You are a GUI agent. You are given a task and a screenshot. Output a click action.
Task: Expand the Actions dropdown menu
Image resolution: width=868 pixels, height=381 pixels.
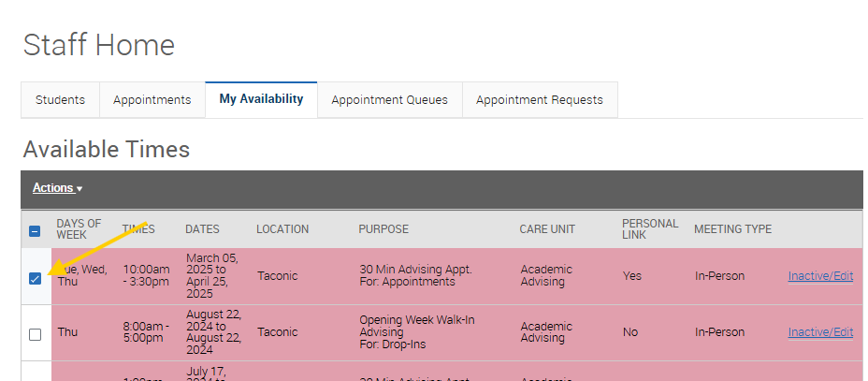57,188
